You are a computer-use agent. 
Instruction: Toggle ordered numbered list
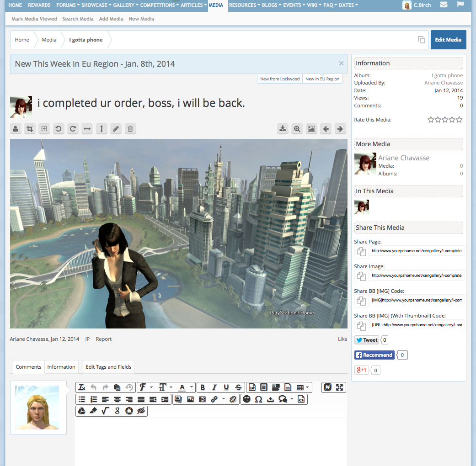pos(93,399)
